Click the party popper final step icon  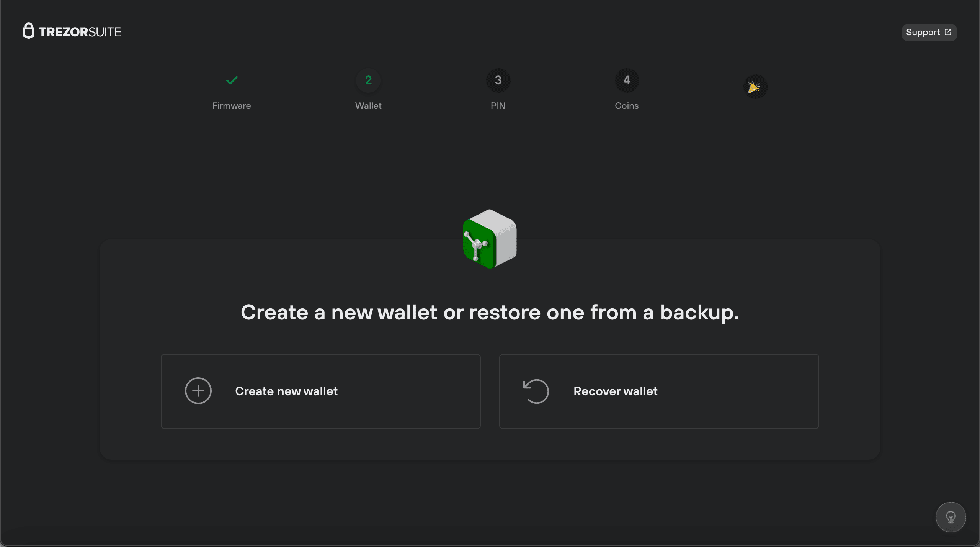pyautogui.click(x=755, y=86)
